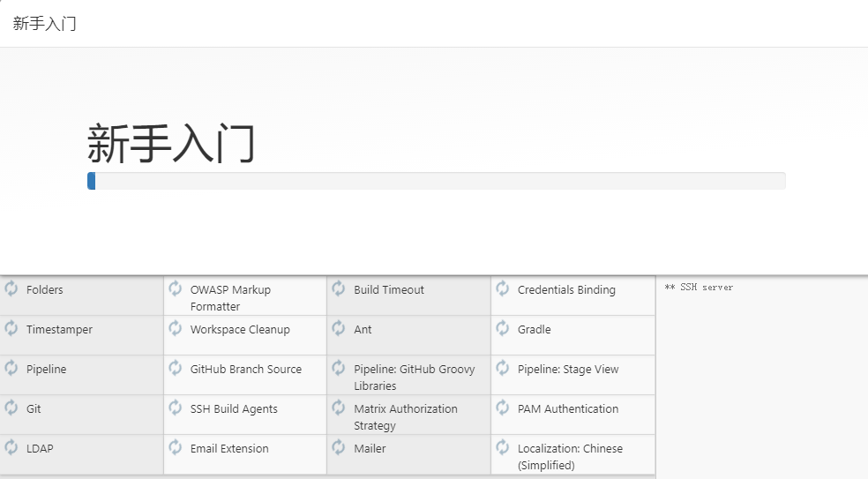Click the Mailer plugin name

click(370, 448)
